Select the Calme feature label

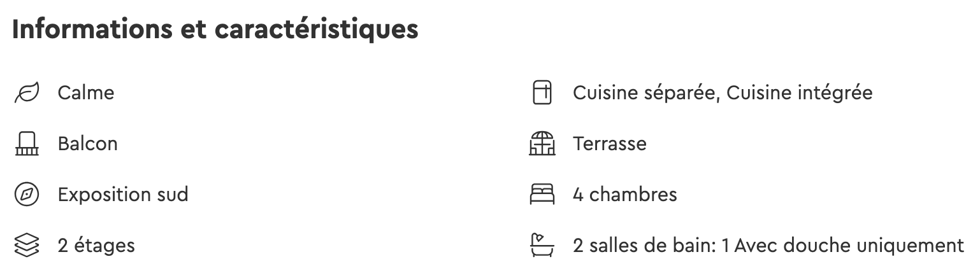point(86,93)
